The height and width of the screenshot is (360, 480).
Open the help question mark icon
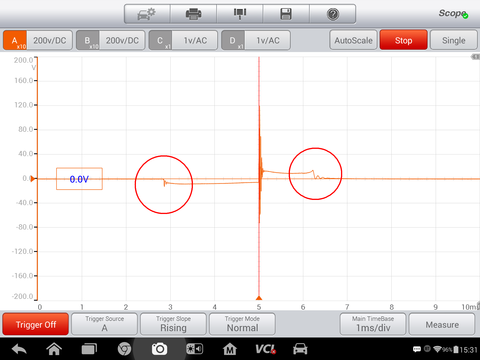coord(333,14)
